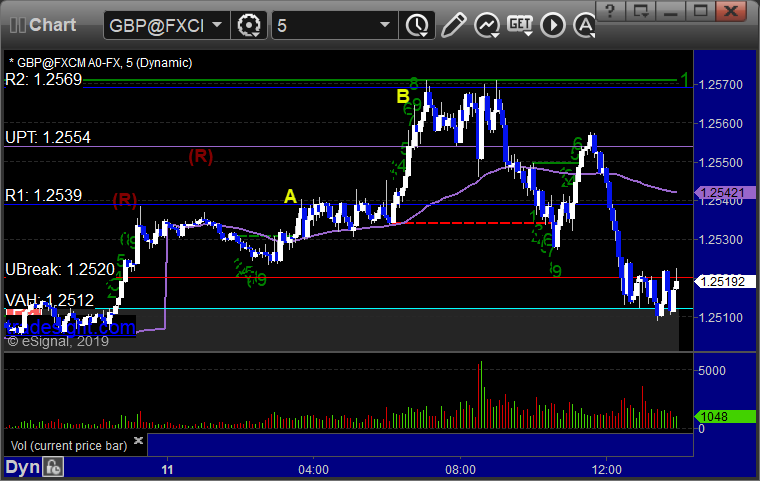Click the Chart title label
Viewport: 760px width, 481px height.
coord(52,25)
